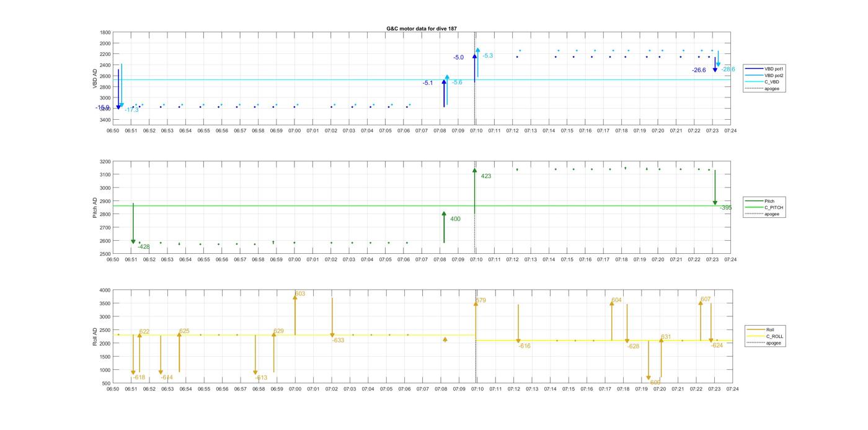Click the "Roll AD" axis label
The height and width of the screenshot is (430, 868).
click(95, 337)
